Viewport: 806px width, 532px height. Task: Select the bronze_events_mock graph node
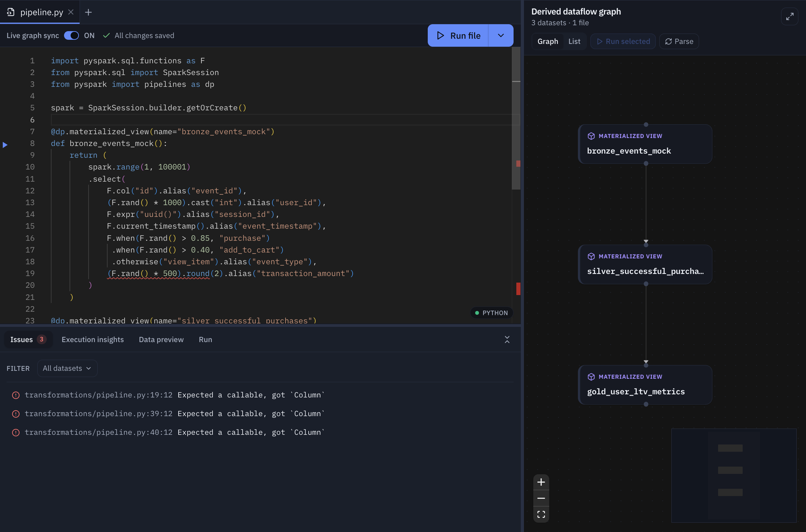pyautogui.click(x=645, y=144)
